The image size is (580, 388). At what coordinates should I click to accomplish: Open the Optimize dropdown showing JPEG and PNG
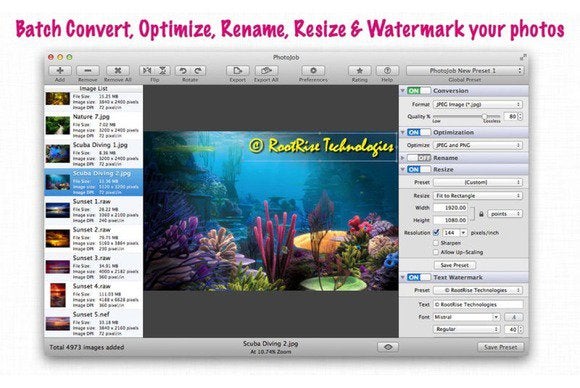click(x=478, y=145)
